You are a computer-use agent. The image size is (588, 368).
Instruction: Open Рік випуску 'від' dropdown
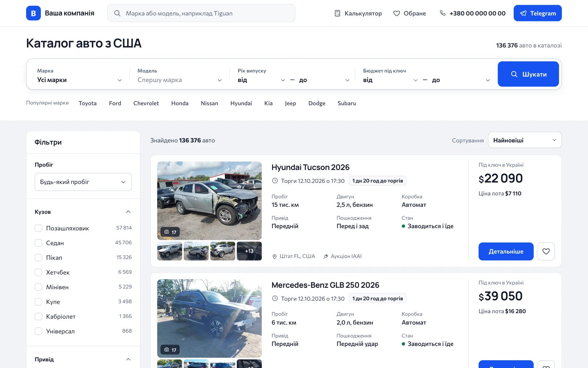point(261,80)
